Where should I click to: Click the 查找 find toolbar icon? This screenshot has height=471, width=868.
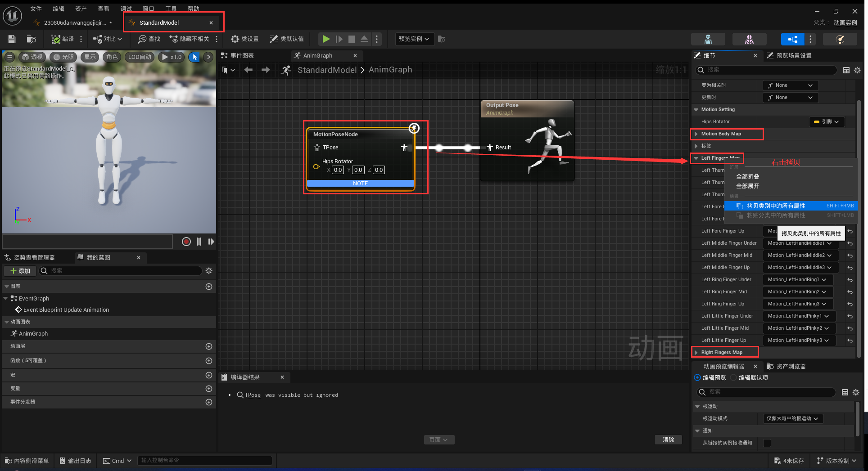(x=149, y=39)
